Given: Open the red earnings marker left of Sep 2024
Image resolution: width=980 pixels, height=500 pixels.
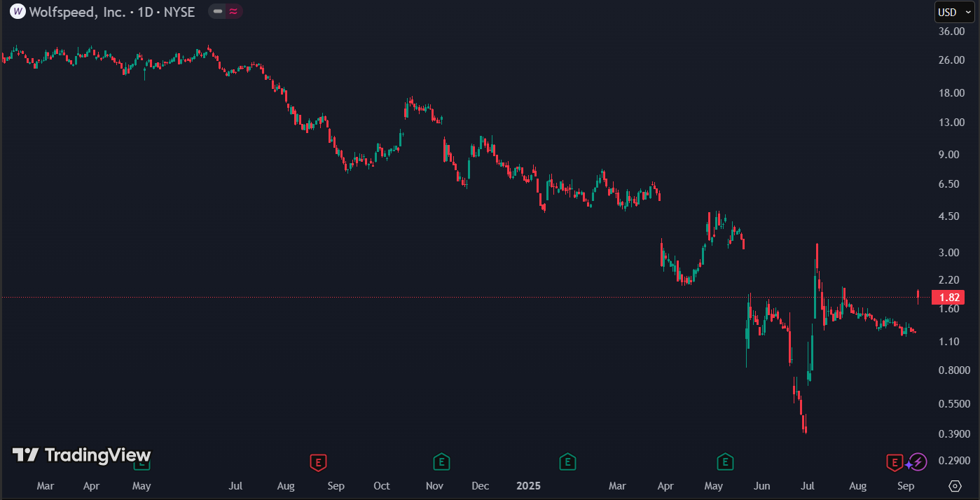Looking at the screenshot, I should [x=319, y=462].
